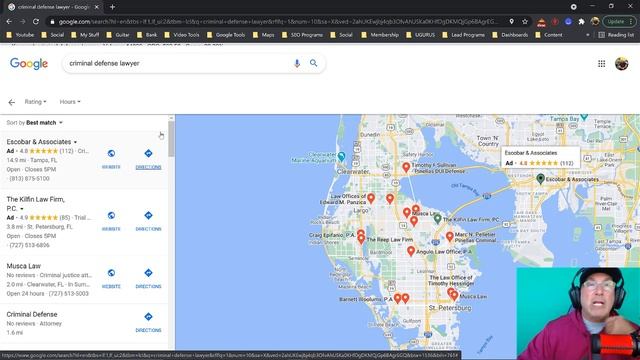Expand the bookmarks overflow arrow

click(x=588, y=35)
